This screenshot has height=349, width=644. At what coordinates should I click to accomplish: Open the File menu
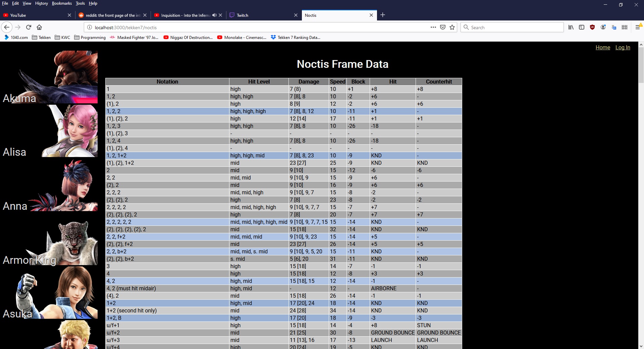pos(5,3)
